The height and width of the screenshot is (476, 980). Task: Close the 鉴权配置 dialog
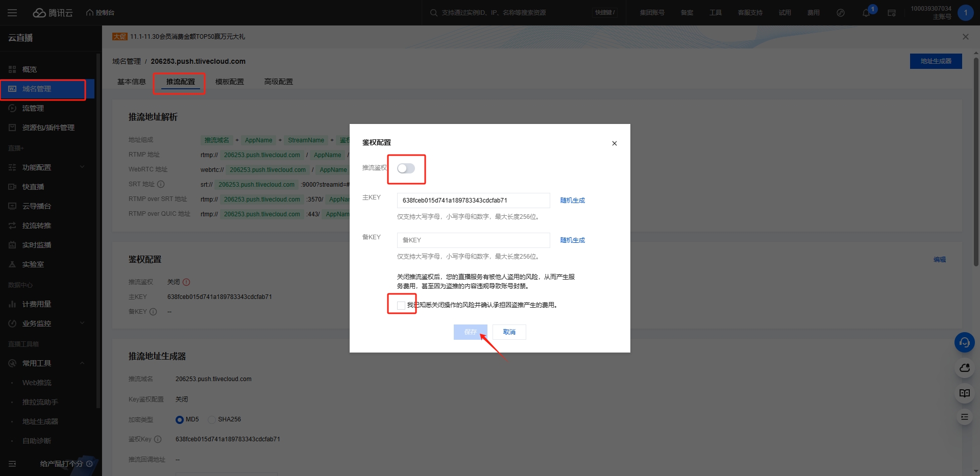pyautogui.click(x=614, y=143)
